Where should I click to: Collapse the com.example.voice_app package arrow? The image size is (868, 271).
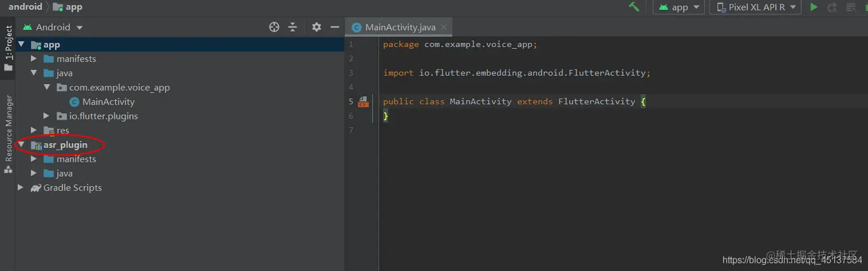(x=47, y=87)
